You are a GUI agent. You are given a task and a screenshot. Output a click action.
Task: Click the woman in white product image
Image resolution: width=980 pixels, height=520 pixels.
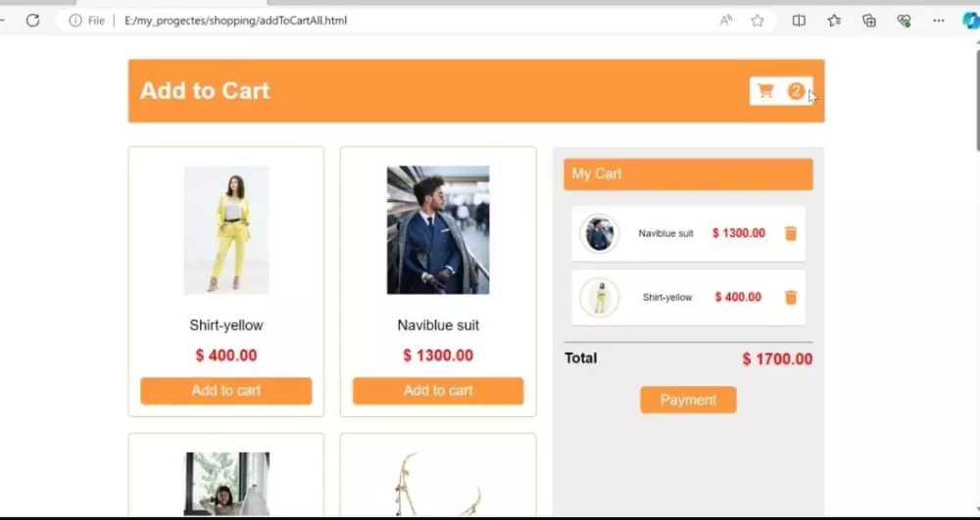pos(227,485)
